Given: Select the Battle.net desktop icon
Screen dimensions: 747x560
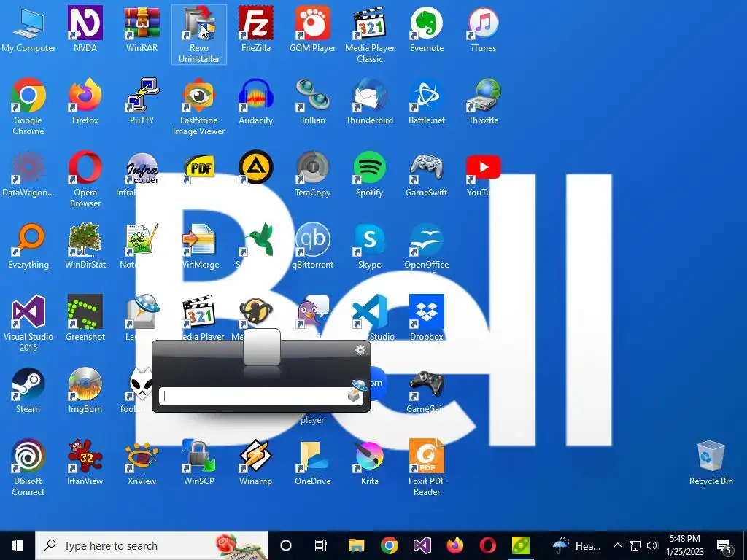Looking at the screenshot, I should 426,102.
